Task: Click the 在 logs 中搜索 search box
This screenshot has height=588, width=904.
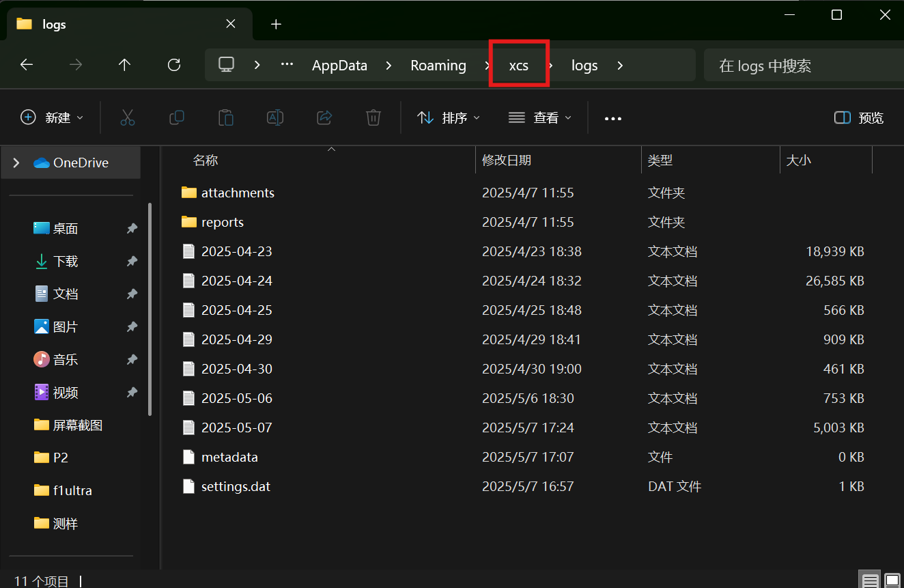Action: [x=804, y=66]
